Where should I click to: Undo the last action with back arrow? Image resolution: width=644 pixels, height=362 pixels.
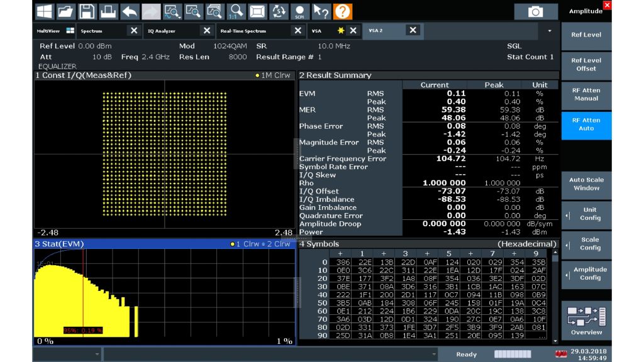point(130,11)
